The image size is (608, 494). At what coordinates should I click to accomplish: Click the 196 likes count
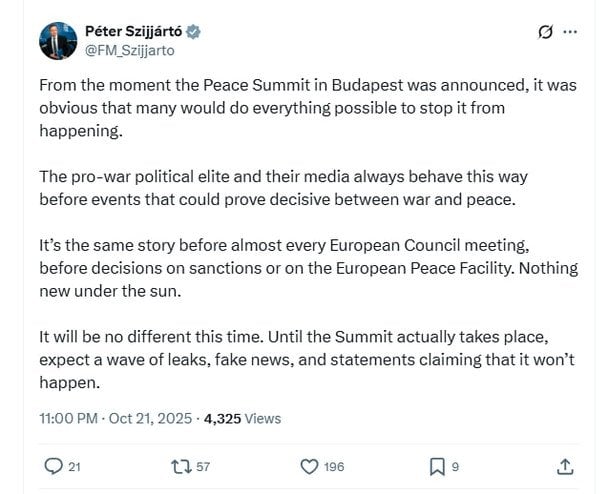tap(334, 466)
